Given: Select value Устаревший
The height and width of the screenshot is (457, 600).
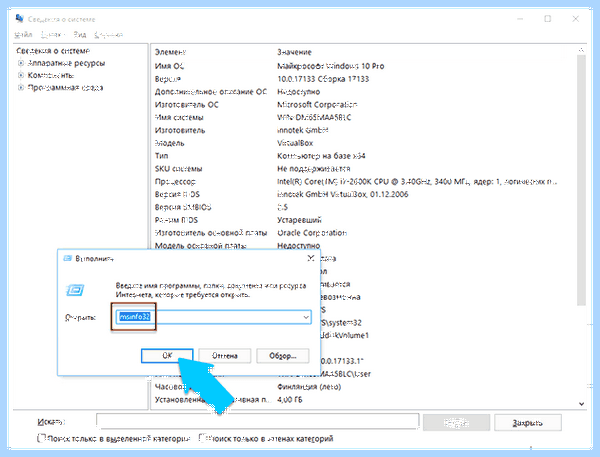Looking at the screenshot, I should pos(299,220).
